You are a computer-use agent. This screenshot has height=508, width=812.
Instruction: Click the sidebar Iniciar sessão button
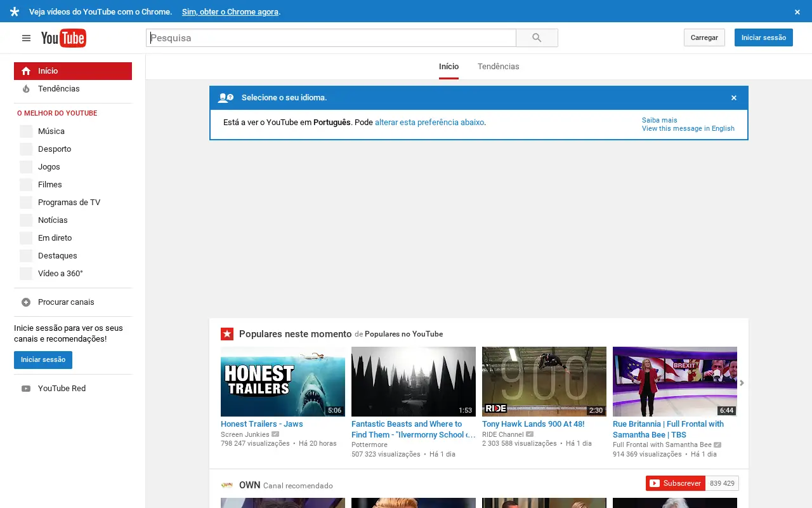[43, 360]
